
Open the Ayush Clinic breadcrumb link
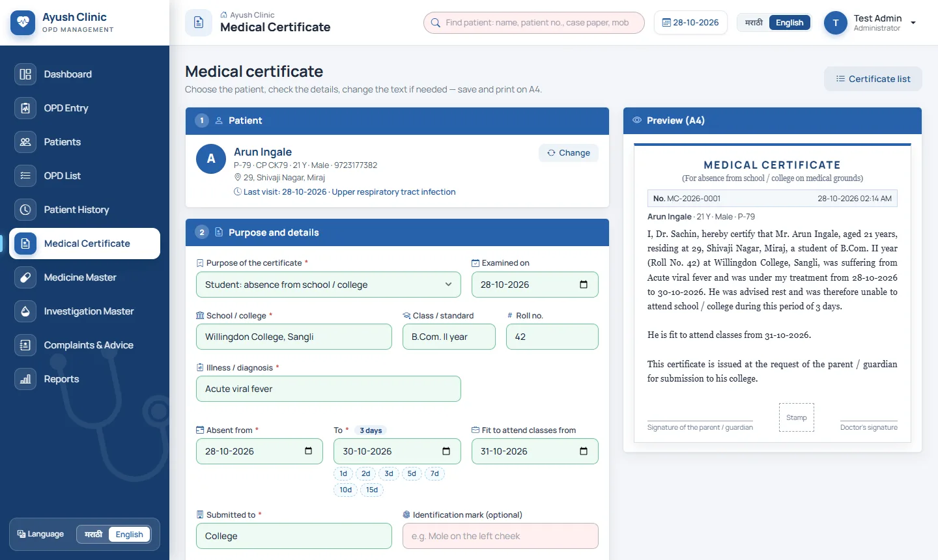(x=248, y=15)
